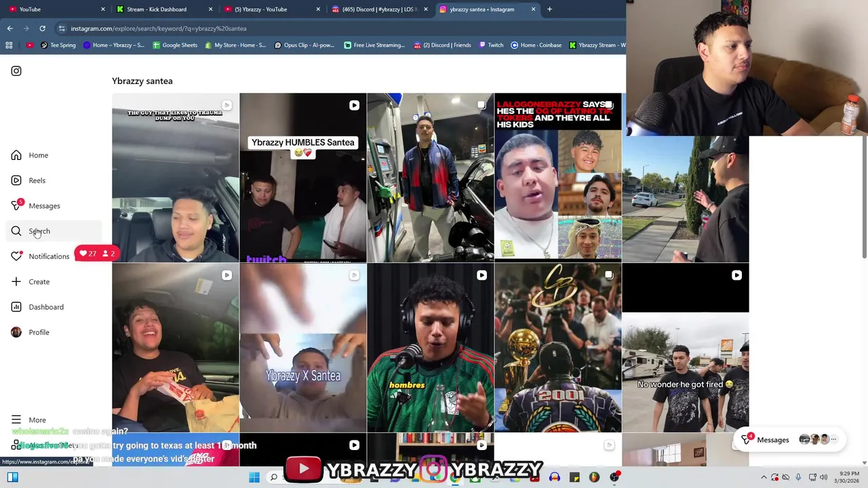Screen dimensions: 868x488
Task: Click the Dashboard chart icon
Action: 16,307
